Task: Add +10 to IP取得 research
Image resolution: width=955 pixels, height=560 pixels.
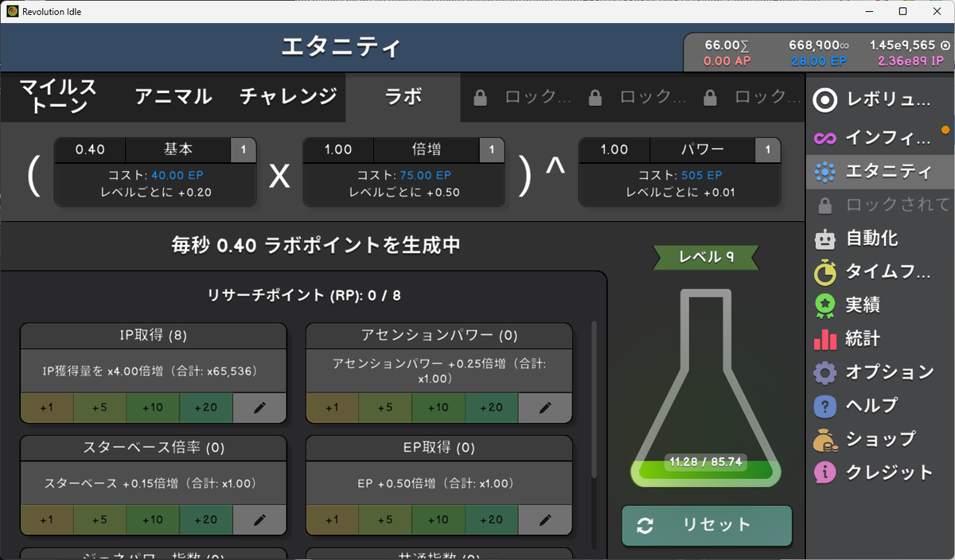Action: click(153, 407)
